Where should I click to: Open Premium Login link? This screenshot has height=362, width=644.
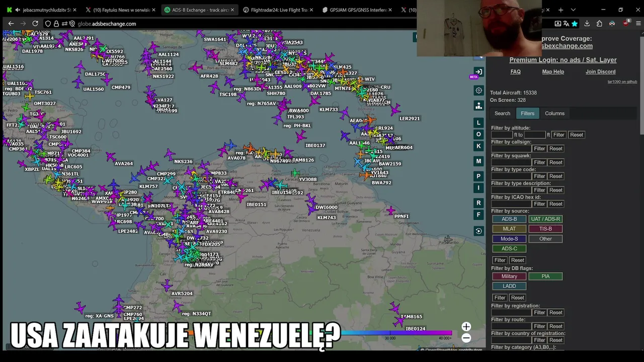562,60
